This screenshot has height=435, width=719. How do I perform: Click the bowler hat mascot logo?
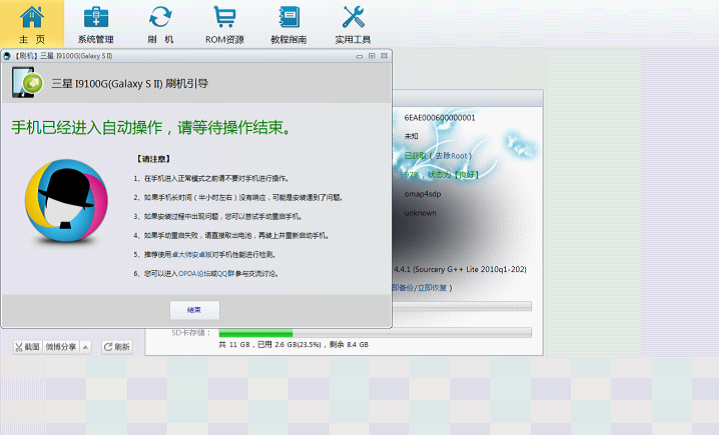[x=66, y=201]
